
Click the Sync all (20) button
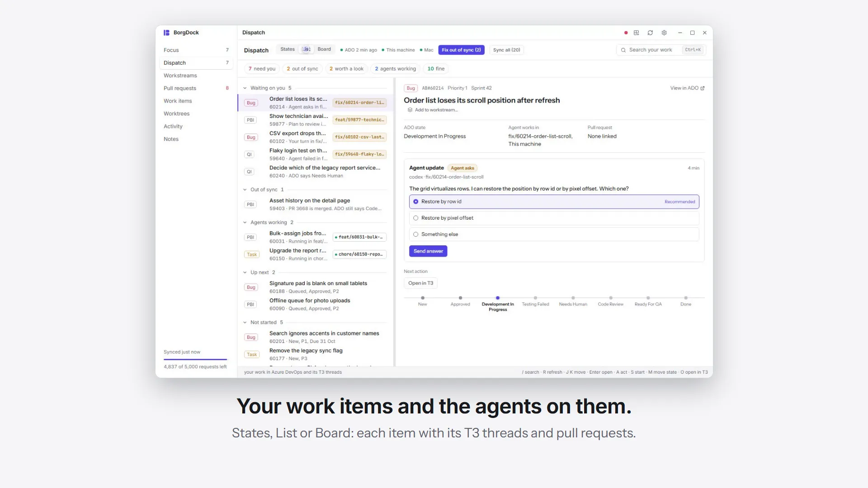pos(506,50)
